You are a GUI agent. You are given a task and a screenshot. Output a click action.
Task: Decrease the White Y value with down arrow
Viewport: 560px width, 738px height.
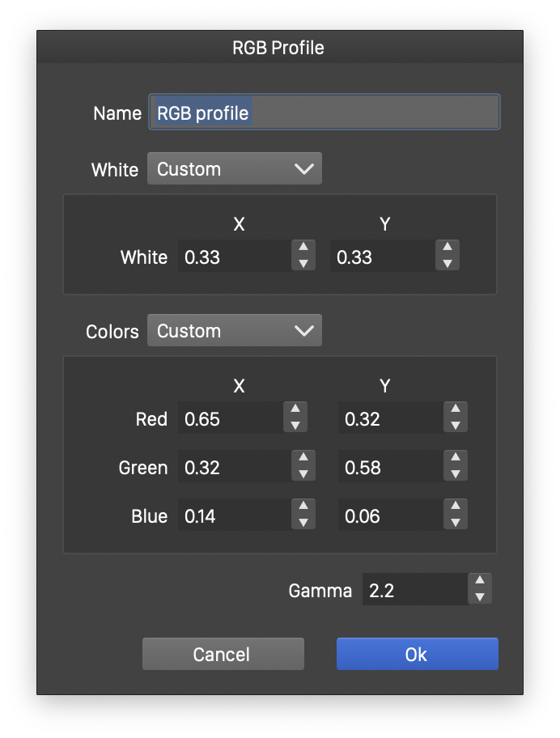coord(448,264)
